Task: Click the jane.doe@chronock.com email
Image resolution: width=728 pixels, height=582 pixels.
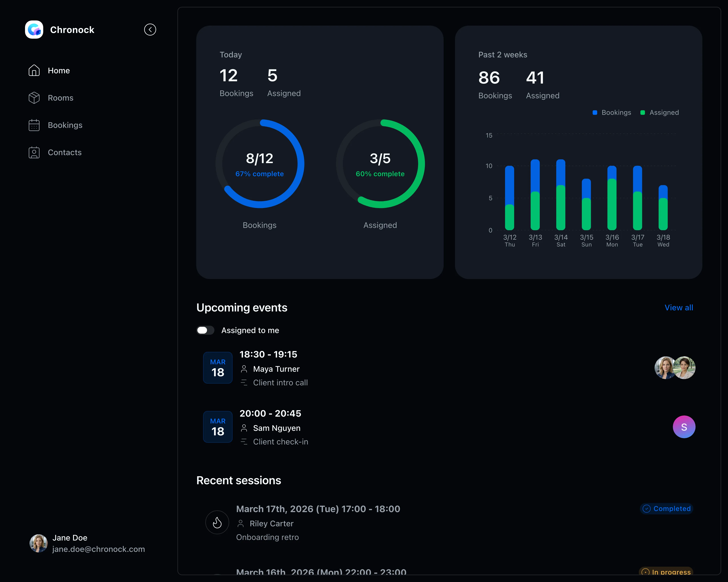Action: [99, 549]
